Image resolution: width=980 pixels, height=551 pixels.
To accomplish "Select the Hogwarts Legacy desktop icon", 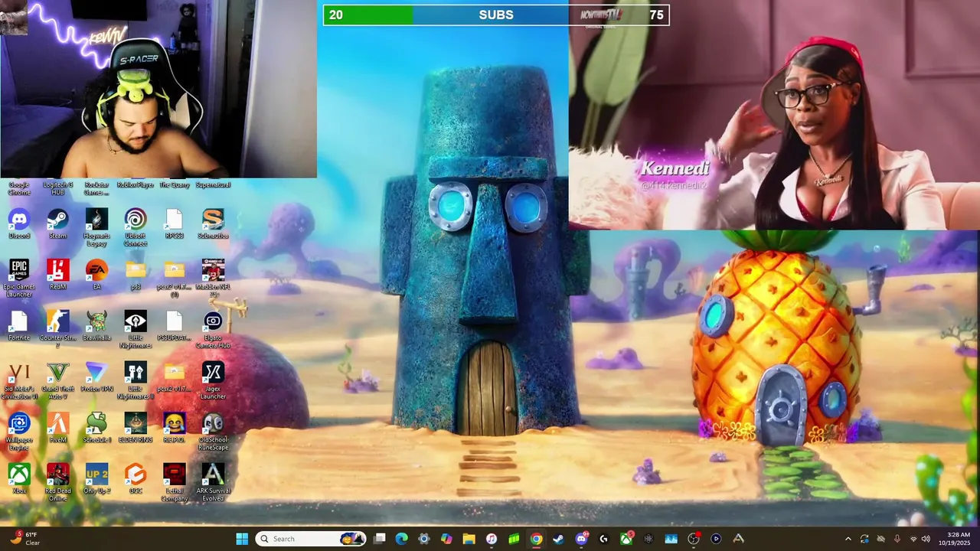I will coord(96,228).
